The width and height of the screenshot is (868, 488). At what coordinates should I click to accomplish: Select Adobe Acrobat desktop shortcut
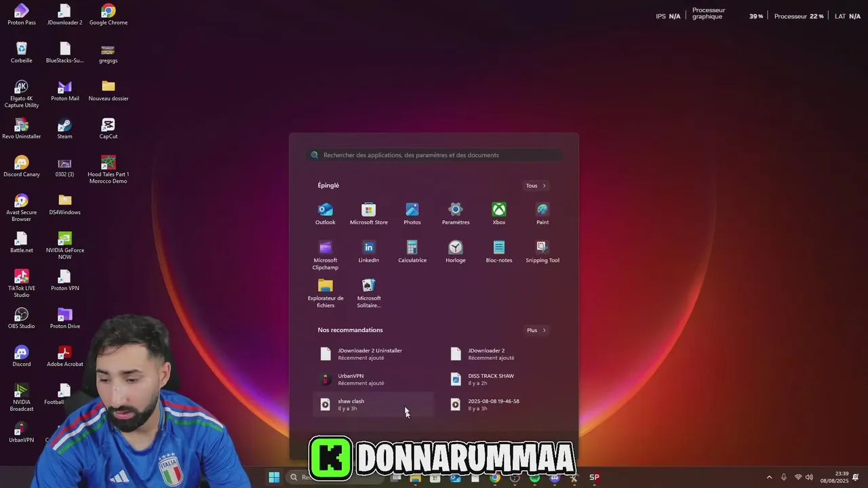coord(65,357)
